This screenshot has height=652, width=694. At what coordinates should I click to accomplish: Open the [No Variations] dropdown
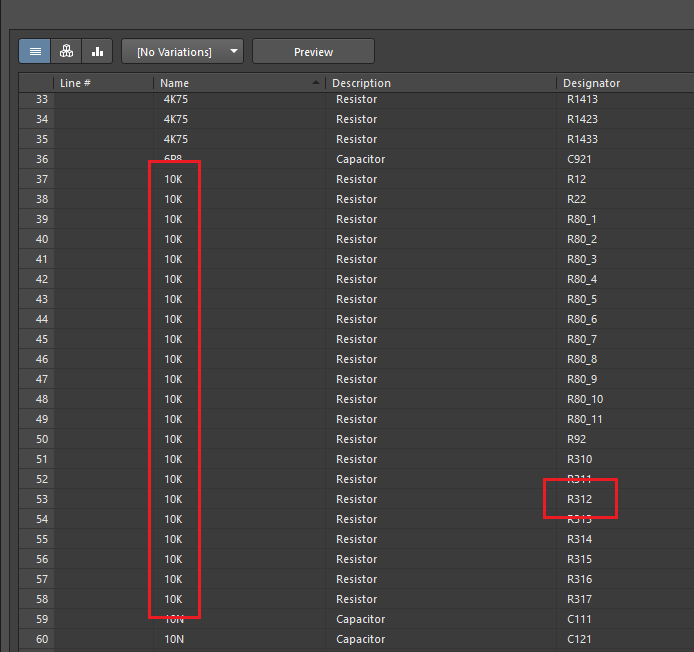point(182,51)
